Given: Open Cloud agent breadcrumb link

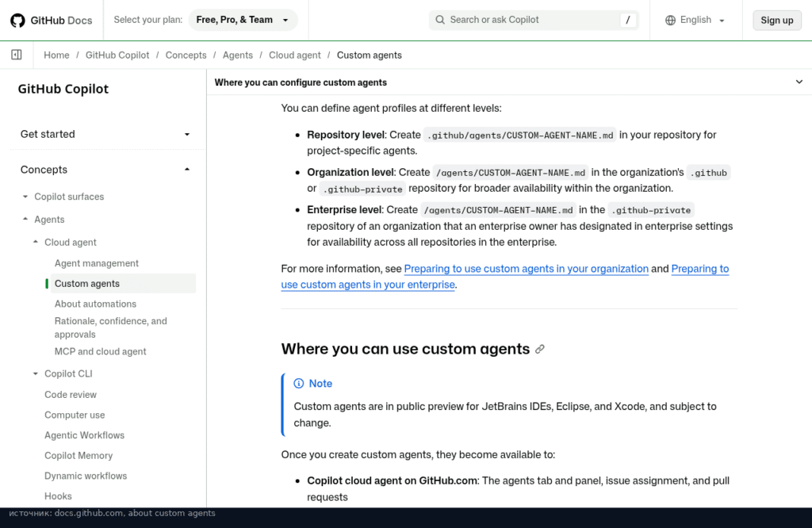Looking at the screenshot, I should [295, 55].
